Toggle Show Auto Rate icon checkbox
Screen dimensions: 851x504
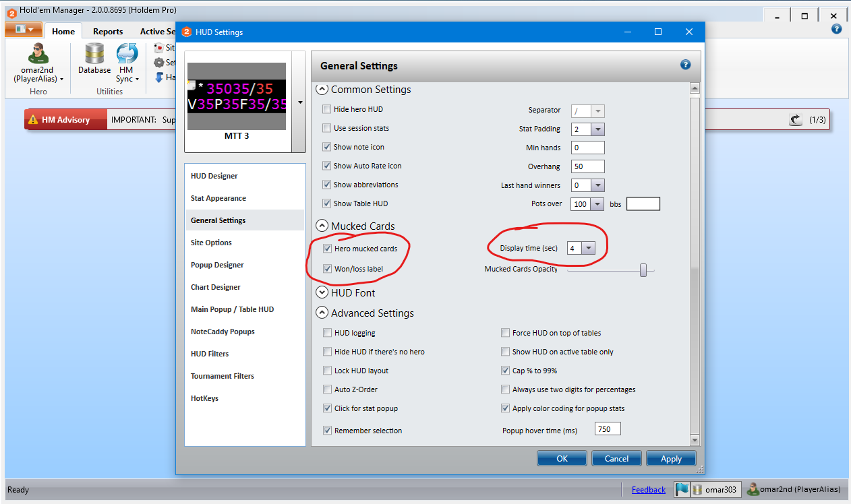point(327,166)
